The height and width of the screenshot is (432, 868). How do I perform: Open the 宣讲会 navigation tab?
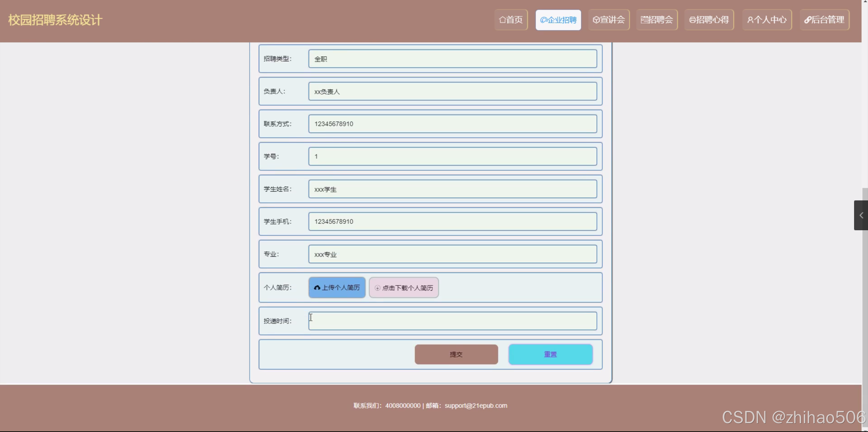pyautogui.click(x=609, y=20)
